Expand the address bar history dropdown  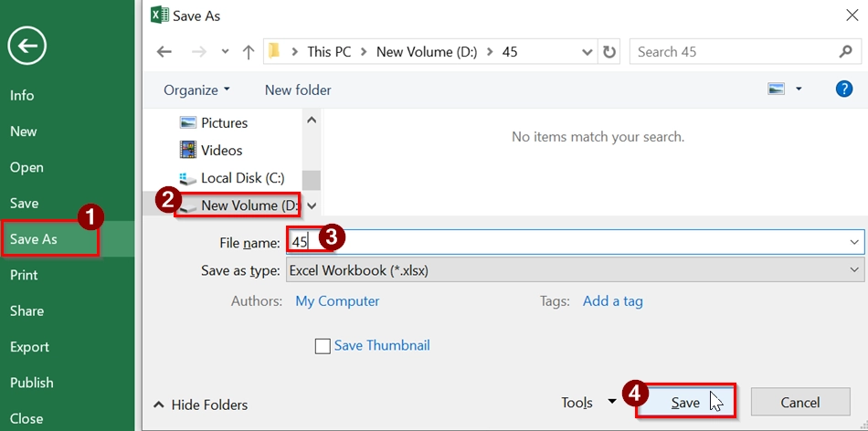pos(587,52)
